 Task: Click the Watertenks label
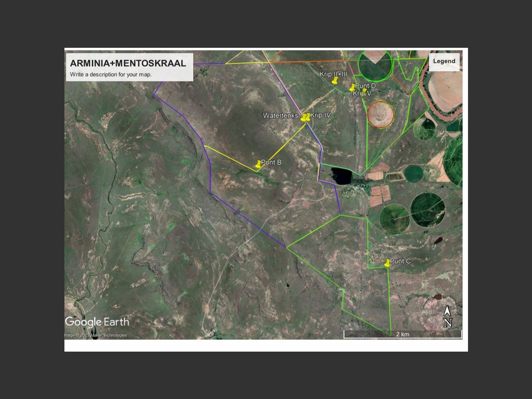click(281, 116)
